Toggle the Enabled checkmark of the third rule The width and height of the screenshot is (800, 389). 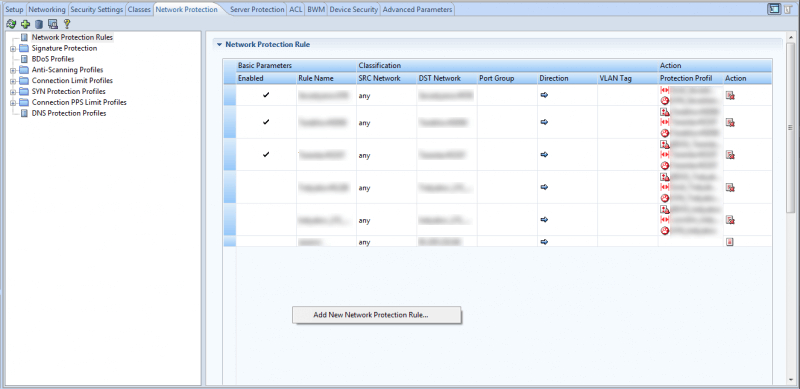pos(266,155)
